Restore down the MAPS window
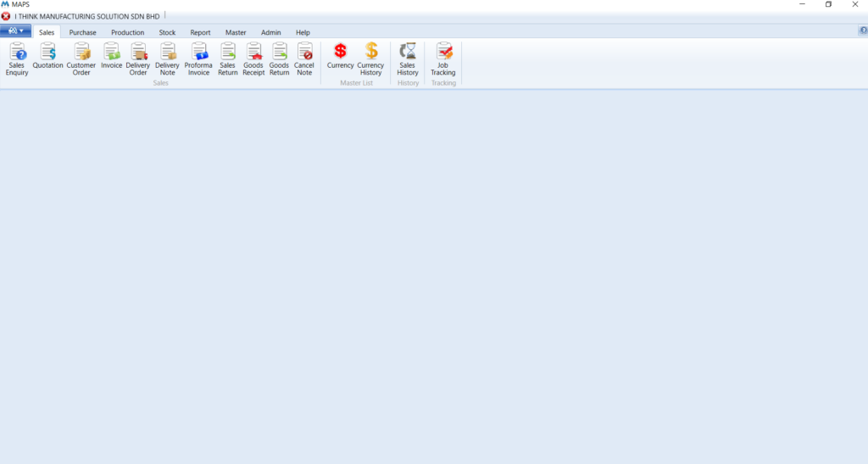The width and height of the screenshot is (868, 464). [x=829, y=4]
